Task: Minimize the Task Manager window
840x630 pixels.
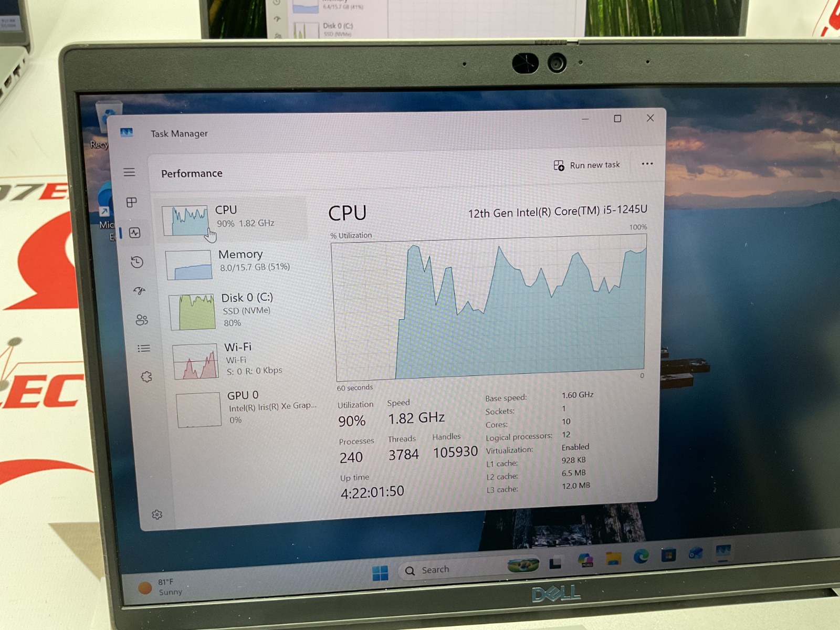Action: (585, 119)
